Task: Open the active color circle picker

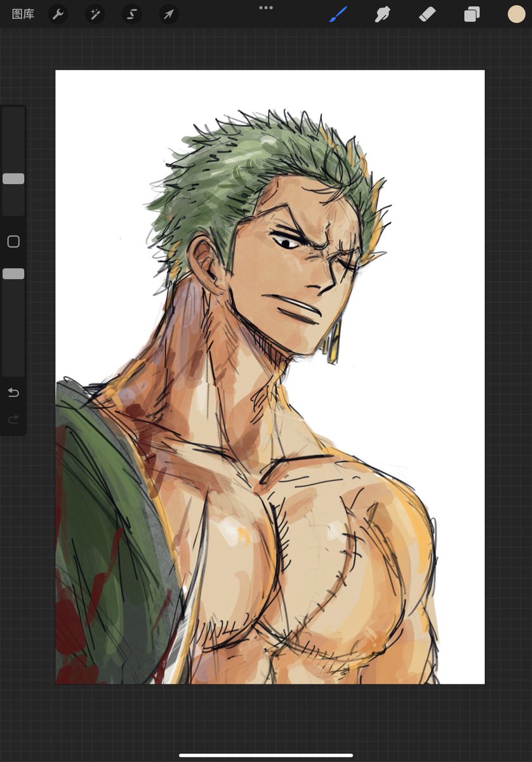Action: (x=516, y=14)
